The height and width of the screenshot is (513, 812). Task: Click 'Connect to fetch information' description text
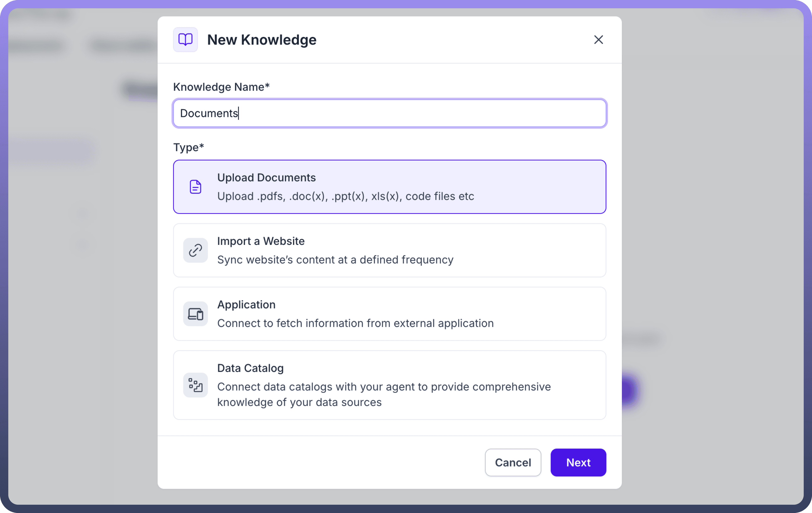pos(355,323)
